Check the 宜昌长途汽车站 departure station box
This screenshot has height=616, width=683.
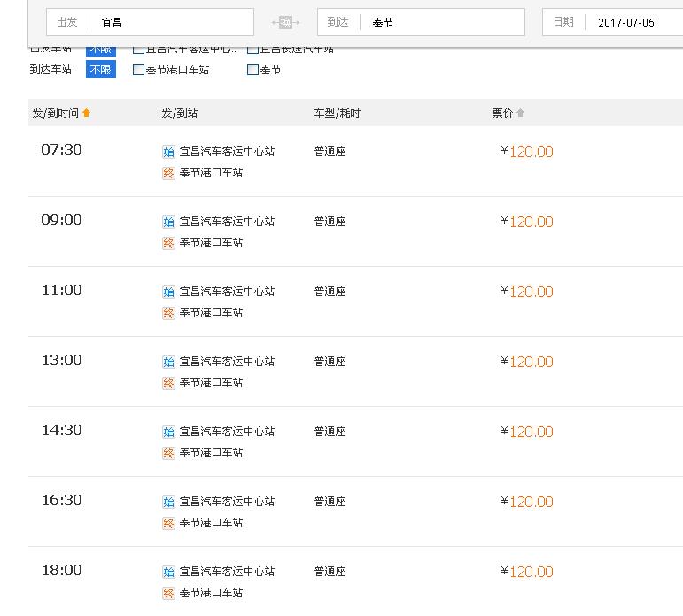[252, 50]
